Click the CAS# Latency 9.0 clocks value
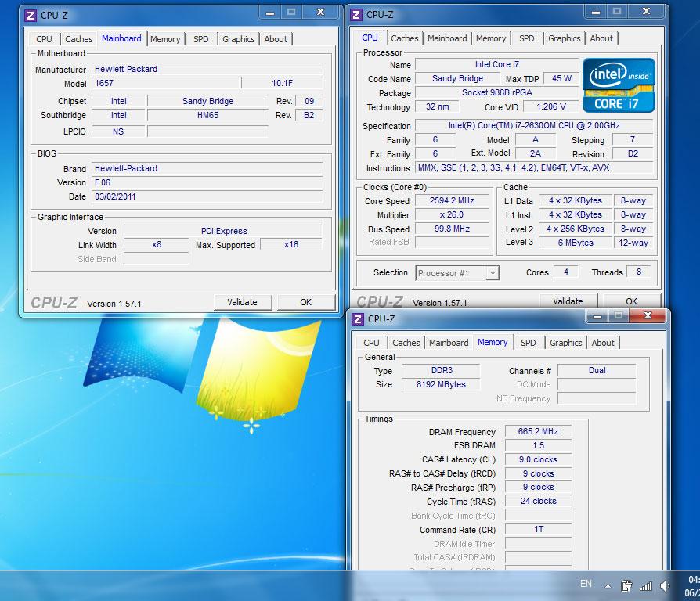Image resolution: width=700 pixels, height=601 pixels. [x=539, y=459]
